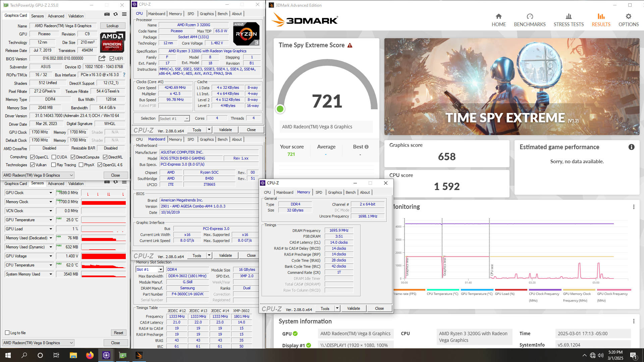Open GPU selector dropdown in Sensors panel

(38, 343)
